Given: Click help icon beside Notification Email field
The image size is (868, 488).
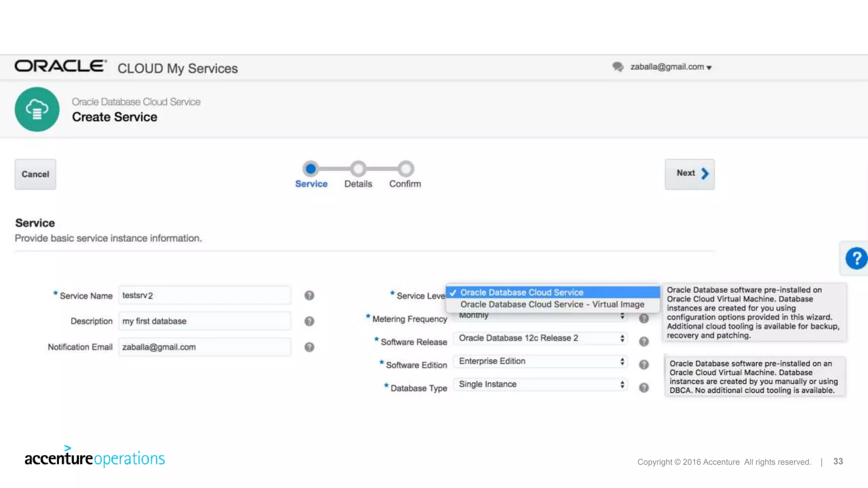Looking at the screenshot, I should 309,347.
